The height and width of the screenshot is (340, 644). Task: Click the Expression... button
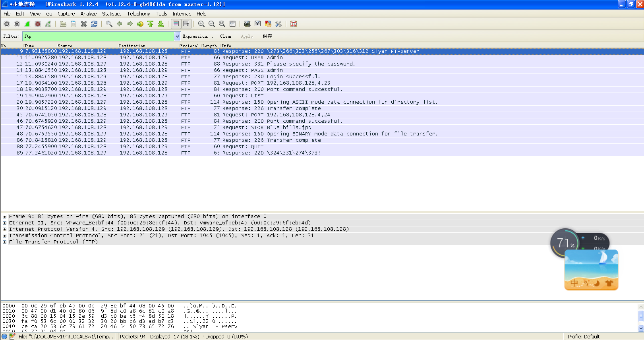coord(198,36)
